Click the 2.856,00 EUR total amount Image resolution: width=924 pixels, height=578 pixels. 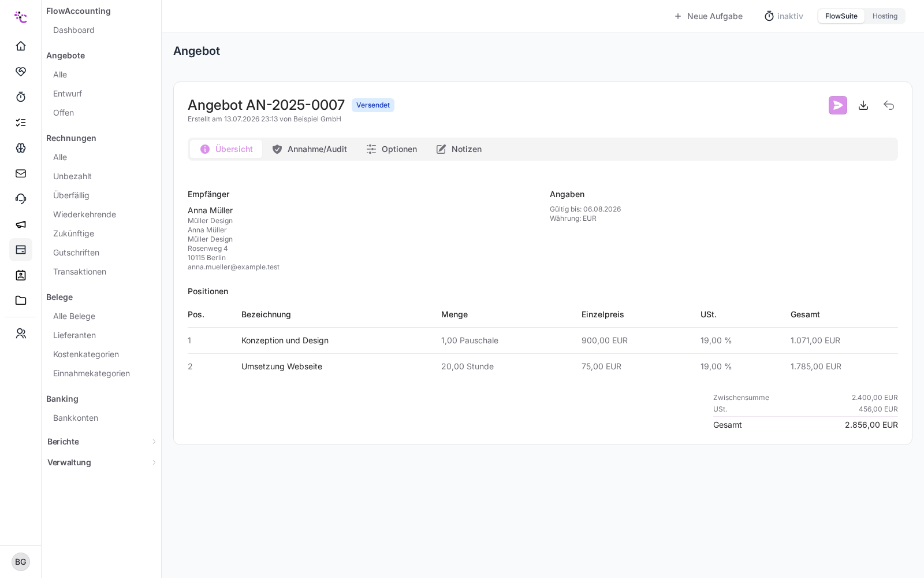coord(871,425)
